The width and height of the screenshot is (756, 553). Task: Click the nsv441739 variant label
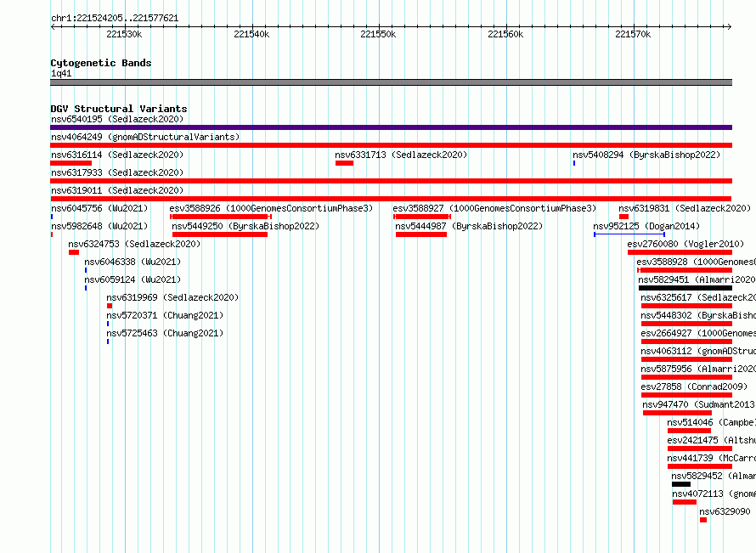coord(712,458)
